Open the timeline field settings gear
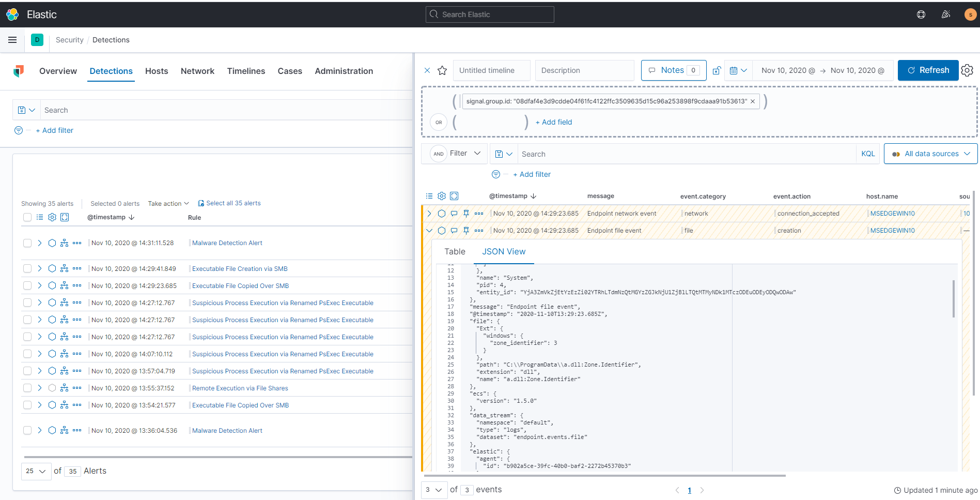 pyautogui.click(x=441, y=196)
